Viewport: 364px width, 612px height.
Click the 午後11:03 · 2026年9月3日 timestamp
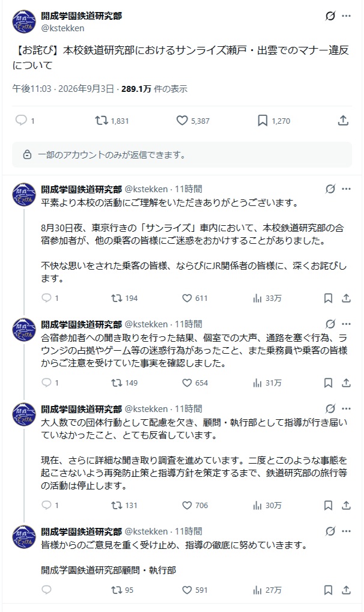tap(63, 89)
